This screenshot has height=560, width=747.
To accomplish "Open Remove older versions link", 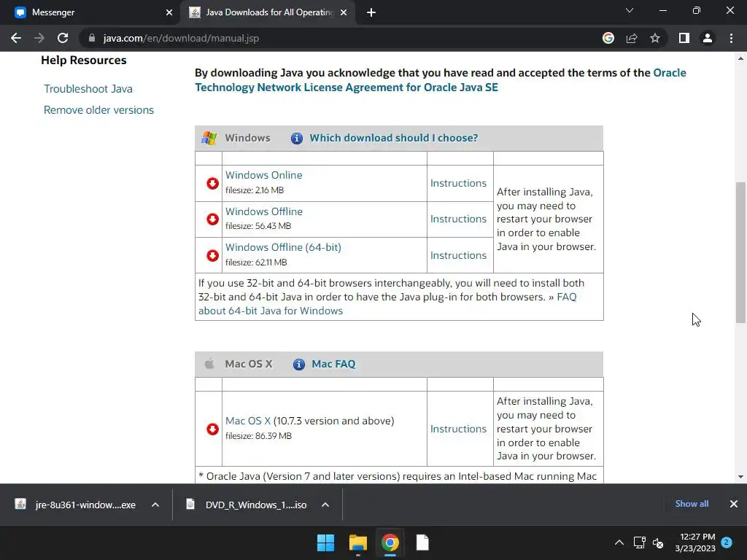I will coord(98,110).
